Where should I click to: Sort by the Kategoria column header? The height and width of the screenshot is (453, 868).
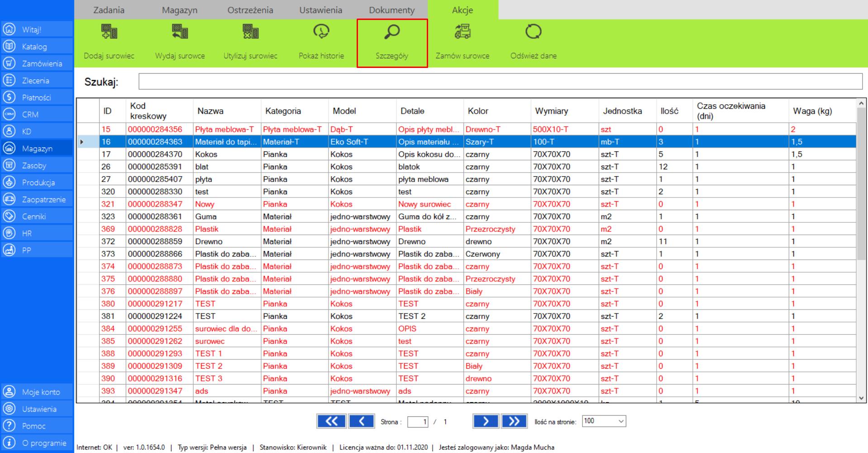point(295,111)
